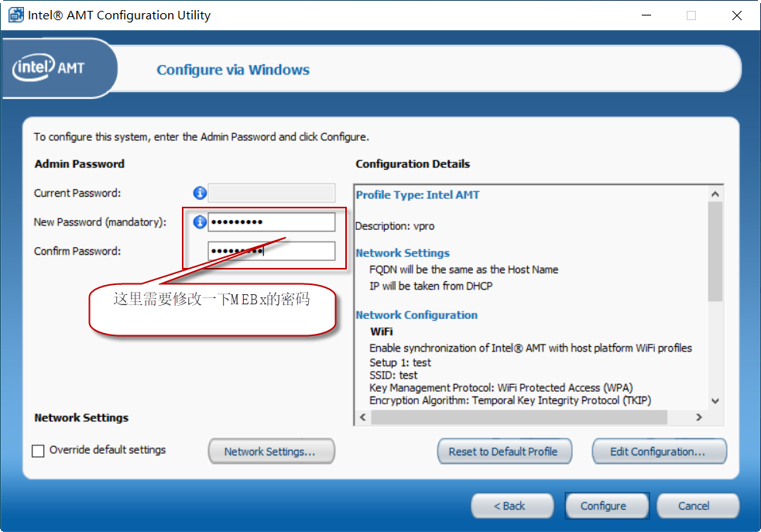Click the Intel AMT logo

[49, 68]
